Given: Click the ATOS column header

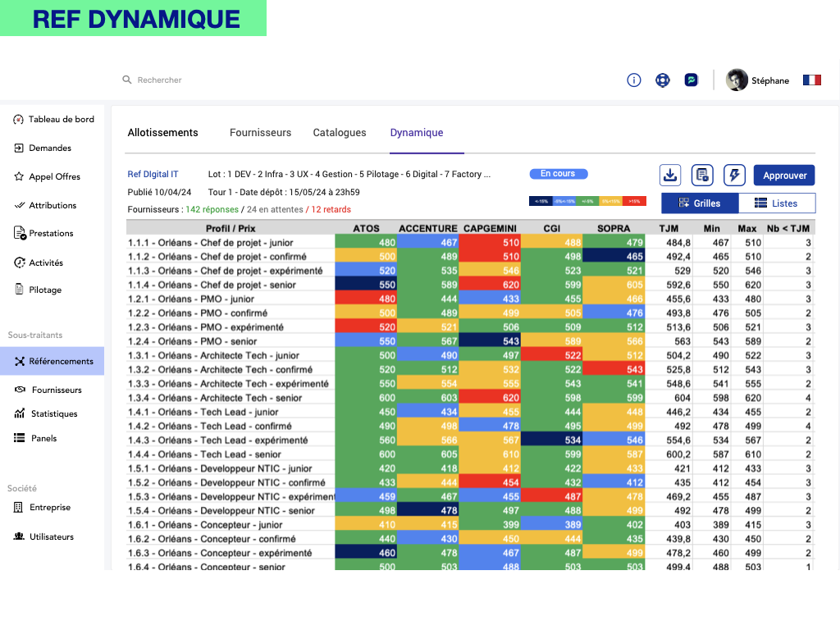Looking at the screenshot, I should click(x=366, y=228).
